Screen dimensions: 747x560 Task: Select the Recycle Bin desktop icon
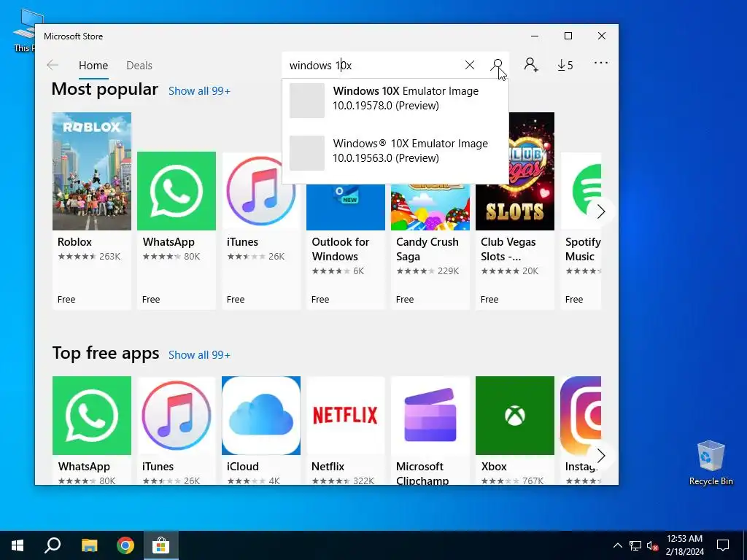[711, 463]
